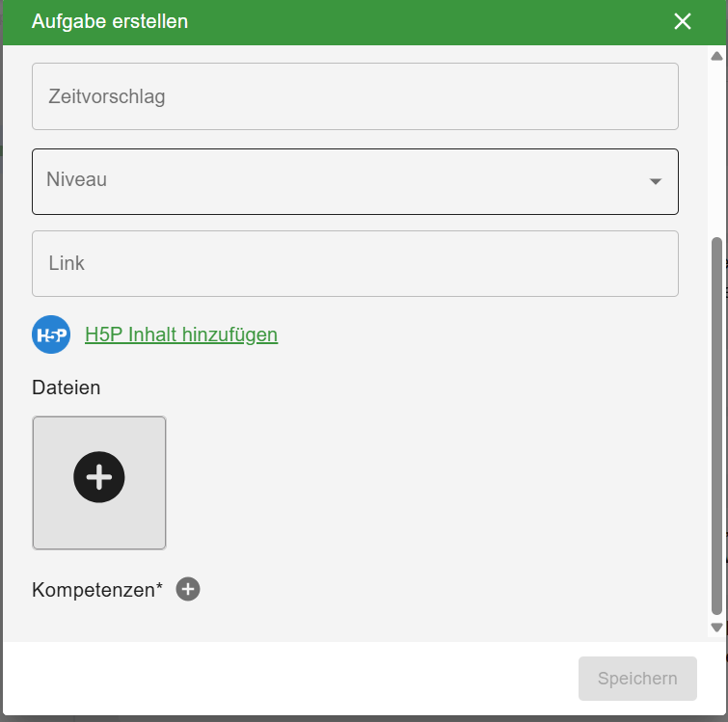Focus the Zeitvorschlag input field
Viewport: 728px width, 722px height.
355,96
